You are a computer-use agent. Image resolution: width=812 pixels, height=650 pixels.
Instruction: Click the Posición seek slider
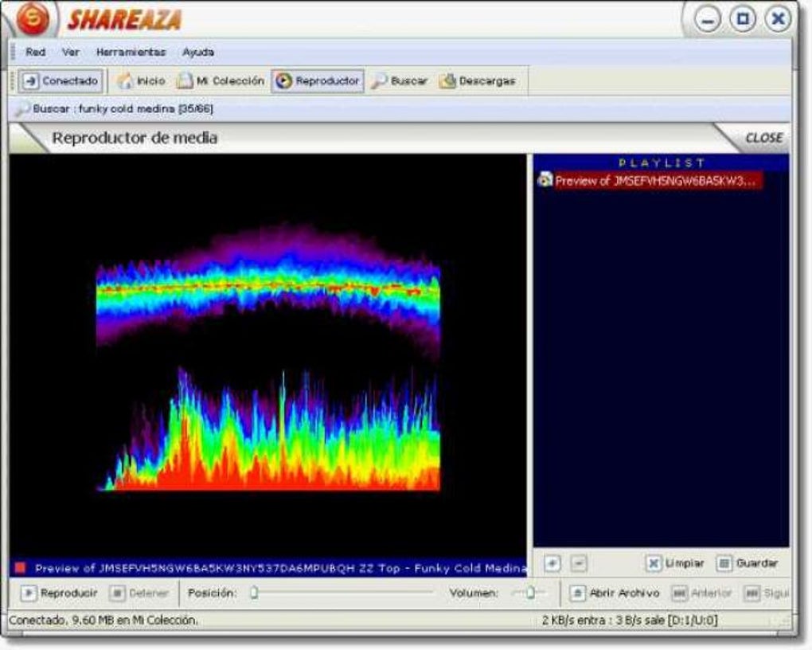342,593
